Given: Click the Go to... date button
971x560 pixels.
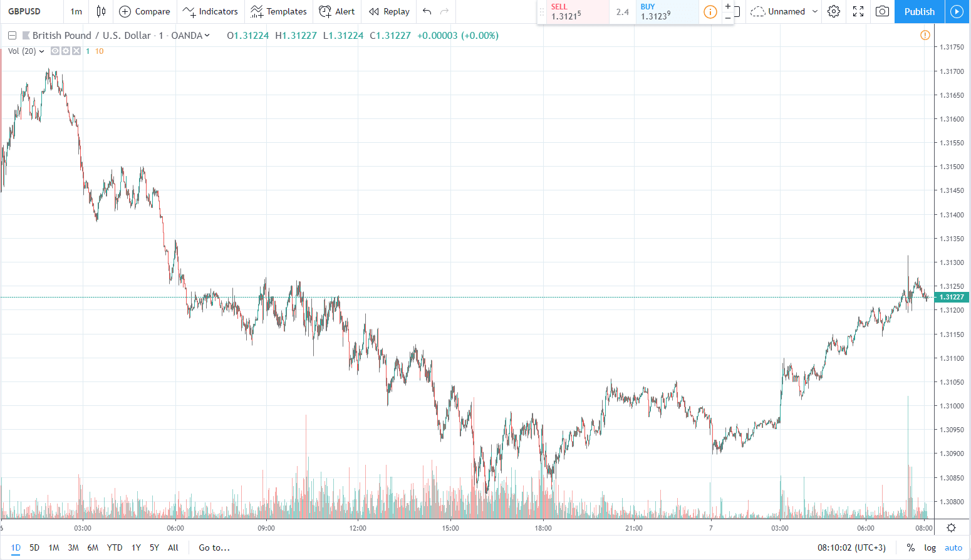Looking at the screenshot, I should [214, 547].
